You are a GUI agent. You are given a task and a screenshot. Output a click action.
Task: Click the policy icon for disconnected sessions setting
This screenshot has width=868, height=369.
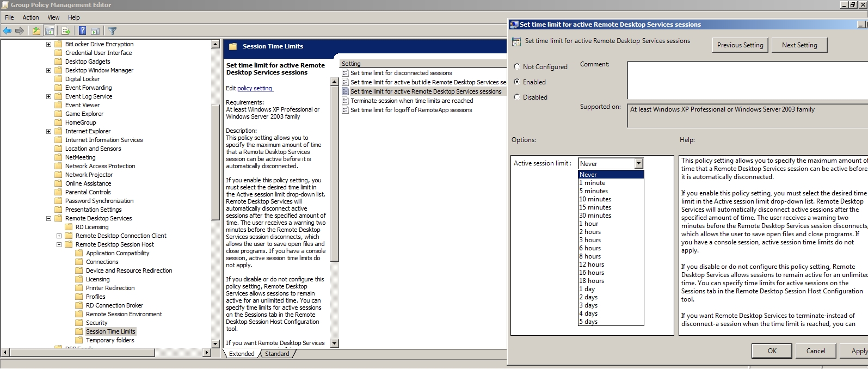[346, 73]
